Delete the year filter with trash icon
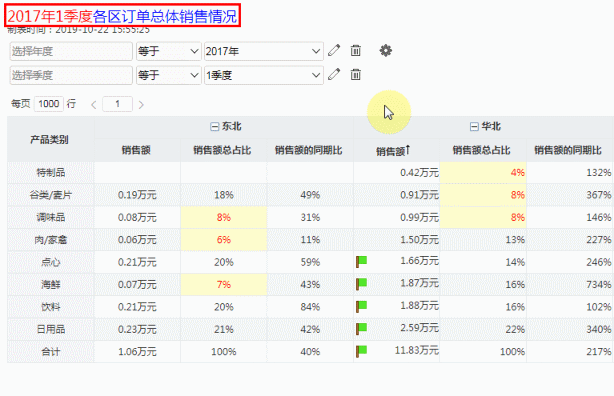This screenshot has height=396, width=614. (356, 51)
